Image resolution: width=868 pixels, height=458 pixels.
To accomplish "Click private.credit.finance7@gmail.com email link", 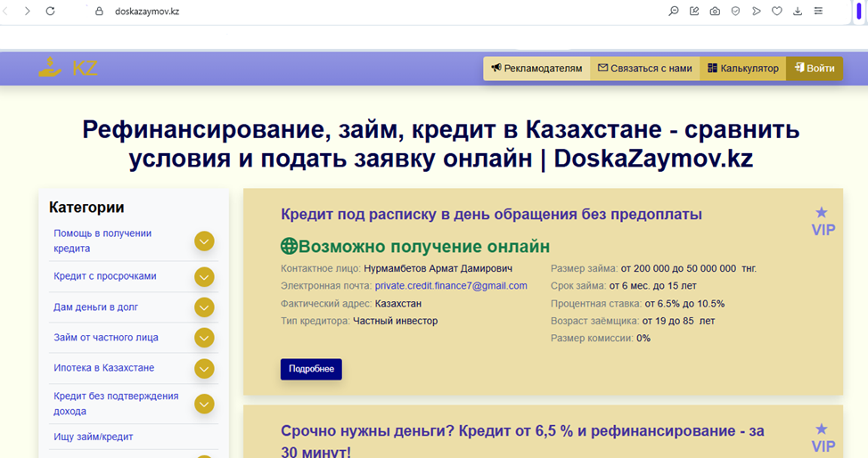I will [451, 286].
